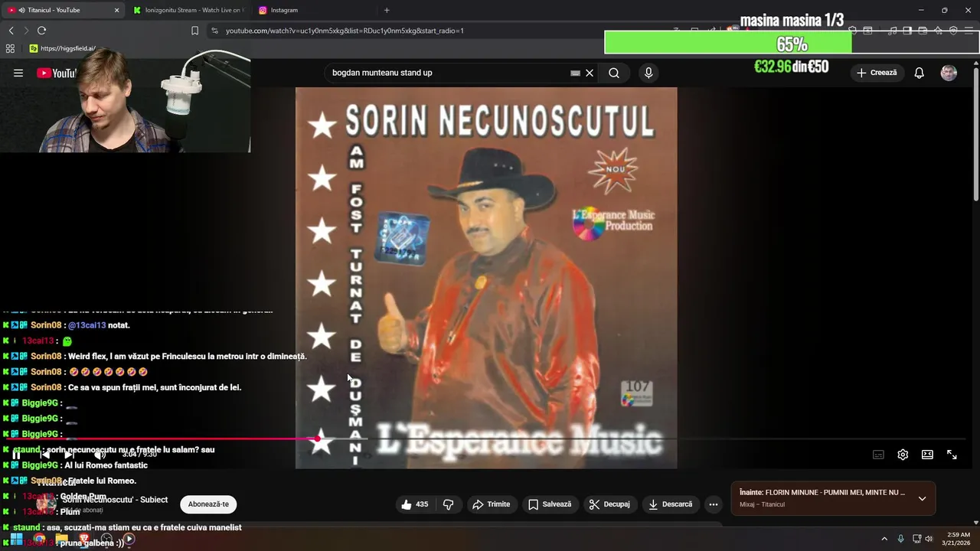Open a new browser tab
The image size is (980, 551).
[x=387, y=10]
